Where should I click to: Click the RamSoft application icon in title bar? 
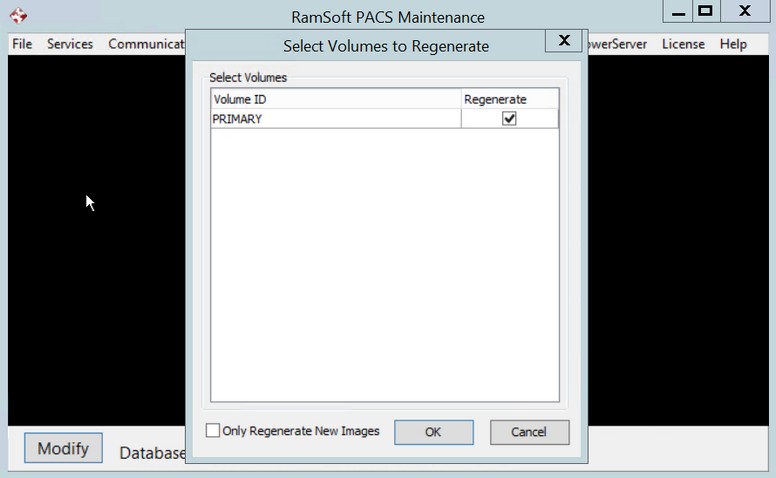click(18, 17)
